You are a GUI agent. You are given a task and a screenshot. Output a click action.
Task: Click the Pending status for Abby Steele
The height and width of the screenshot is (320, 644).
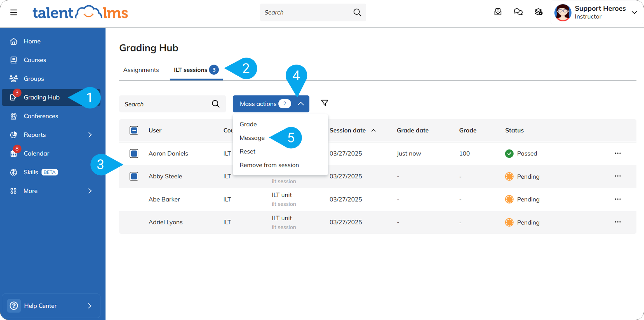(522, 177)
